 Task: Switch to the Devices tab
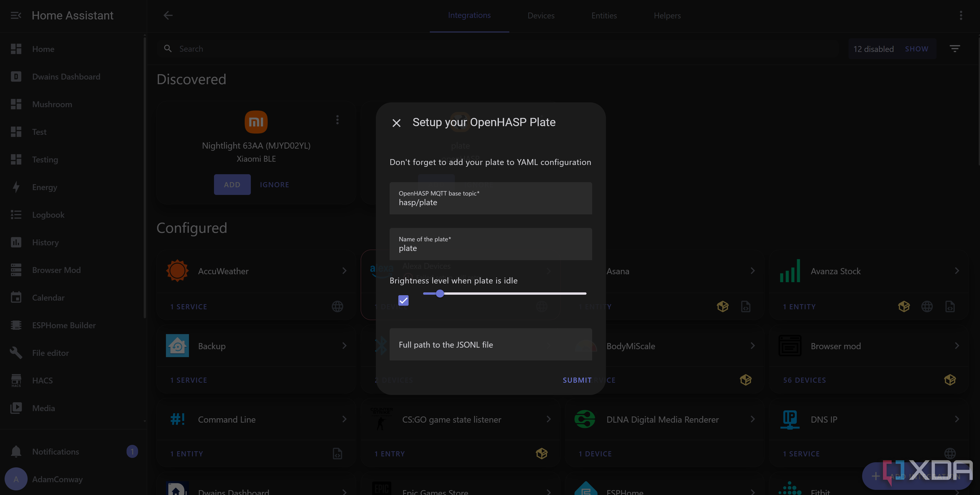(x=540, y=16)
